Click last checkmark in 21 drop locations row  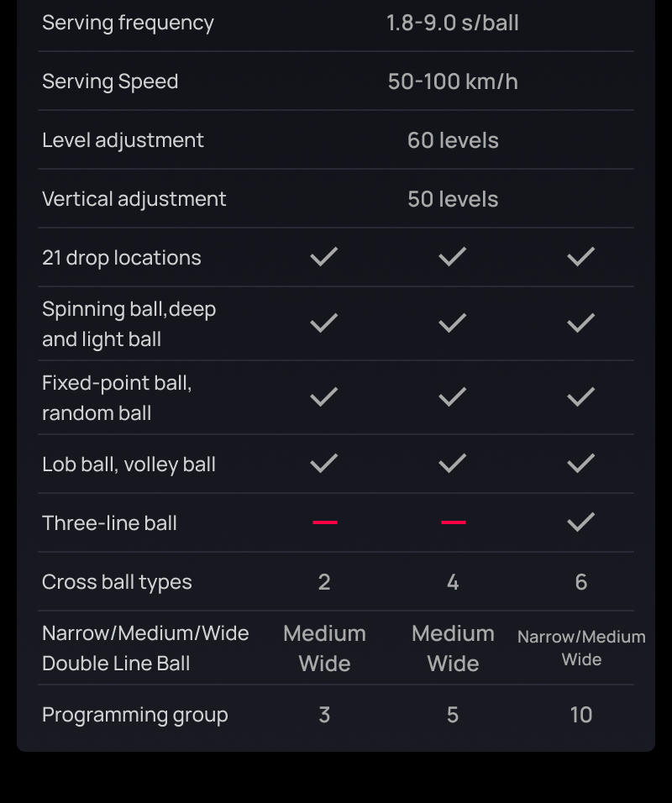click(x=580, y=257)
